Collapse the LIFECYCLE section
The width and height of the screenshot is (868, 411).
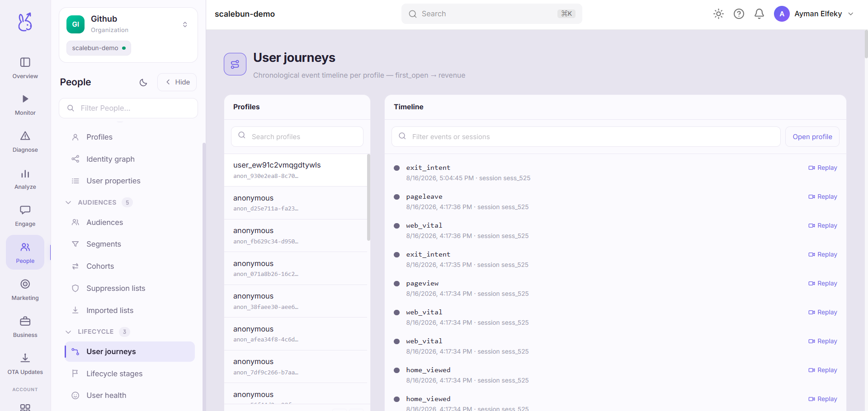click(x=68, y=332)
